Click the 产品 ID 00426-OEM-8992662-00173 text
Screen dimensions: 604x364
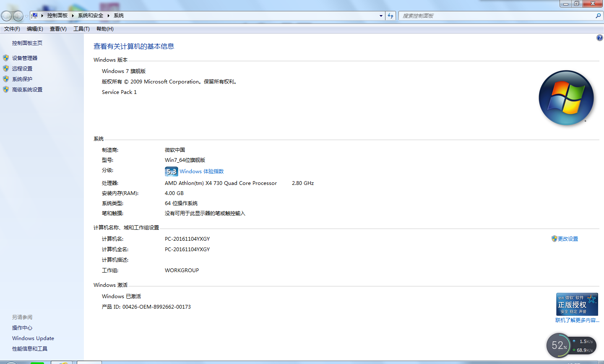[146, 307]
